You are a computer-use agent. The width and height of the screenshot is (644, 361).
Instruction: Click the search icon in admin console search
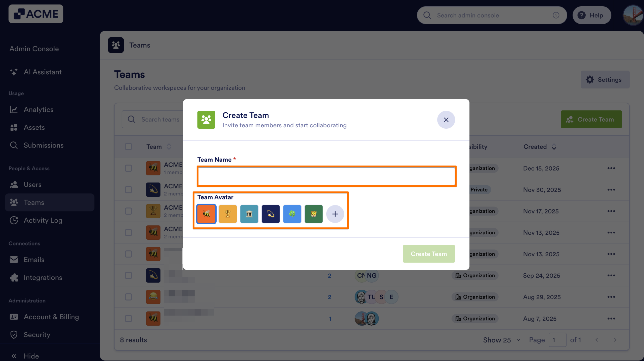(427, 15)
